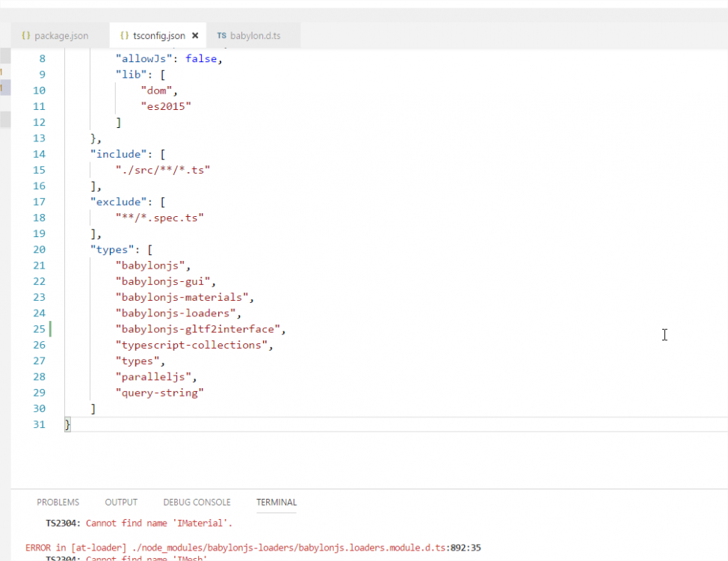
Task: Show the DEBUG CONSOLE panel
Action: click(197, 503)
